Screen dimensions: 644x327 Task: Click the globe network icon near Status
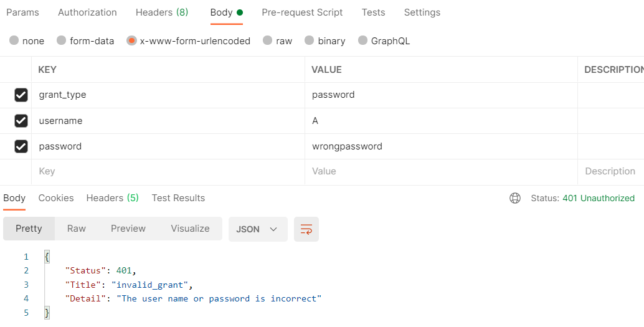click(515, 198)
